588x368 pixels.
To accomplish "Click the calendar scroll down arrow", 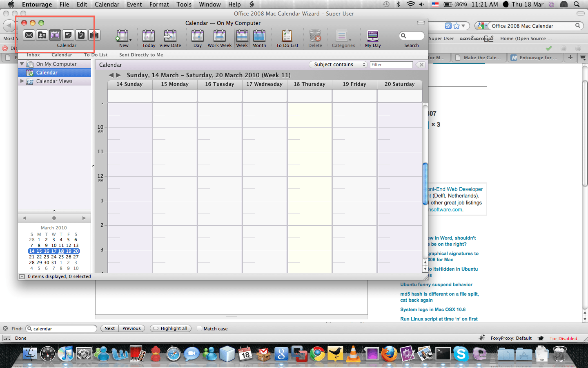I will pos(425,269).
